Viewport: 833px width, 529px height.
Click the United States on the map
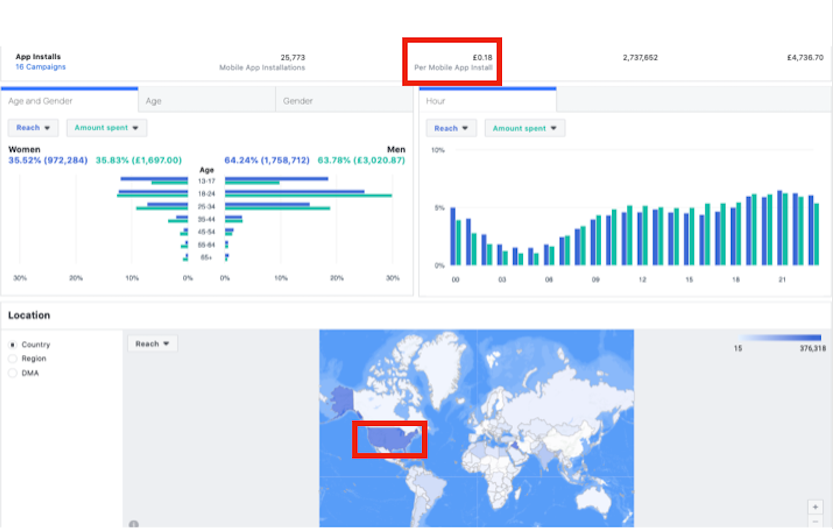click(x=390, y=440)
